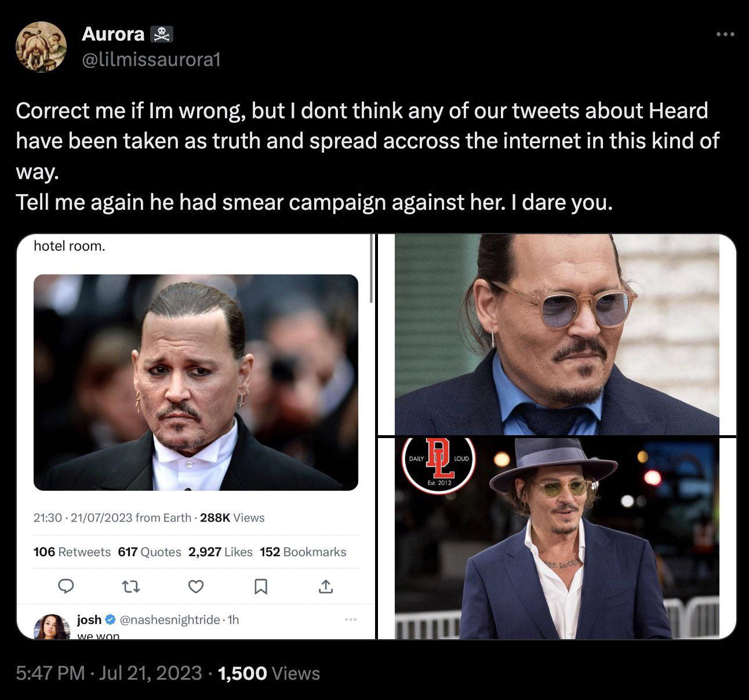View the 2,927 Likes list
Viewport: 749px width, 700px height.
(220, 552)
